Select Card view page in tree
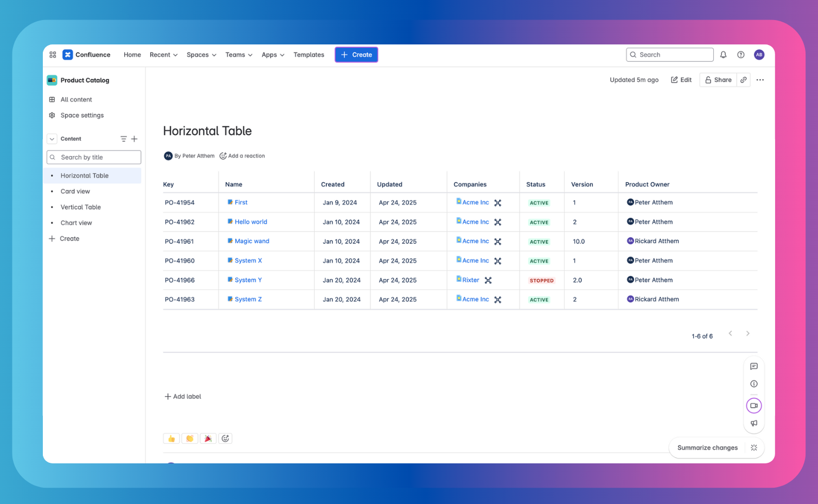818x504 pixels. (75, 191)
